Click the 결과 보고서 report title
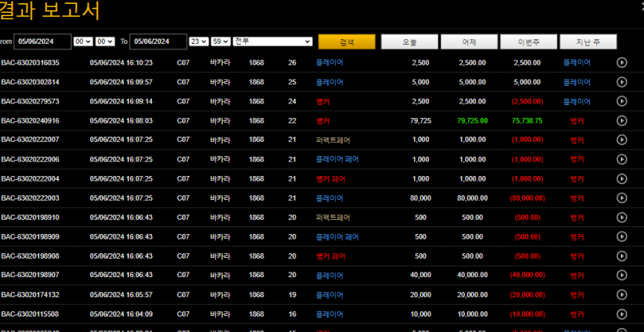The height and width of the screenshot is (332, 644). [x=49, y=11]
